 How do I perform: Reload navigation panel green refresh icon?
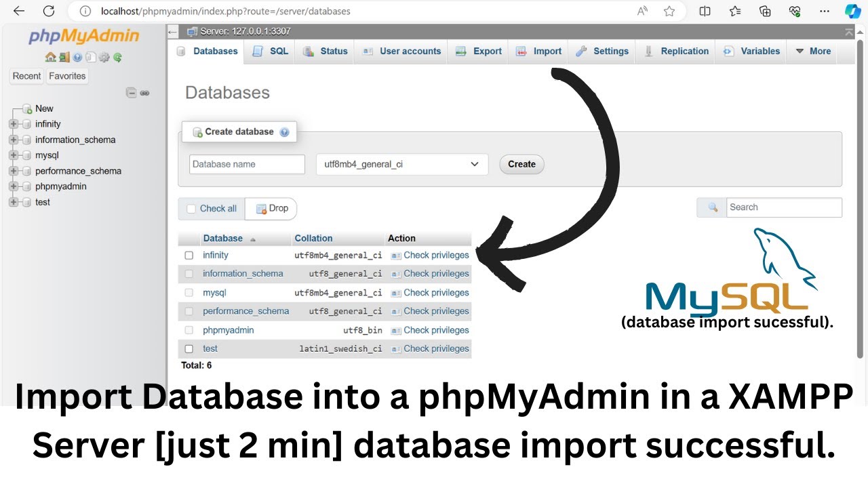(x=117, y=58)
